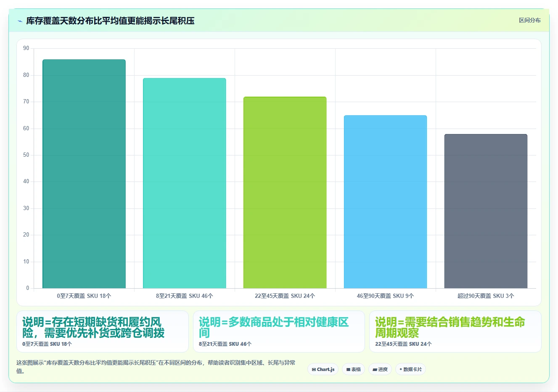Click axis label 0至7天覆盖 SKU 18个

(84, 296)
